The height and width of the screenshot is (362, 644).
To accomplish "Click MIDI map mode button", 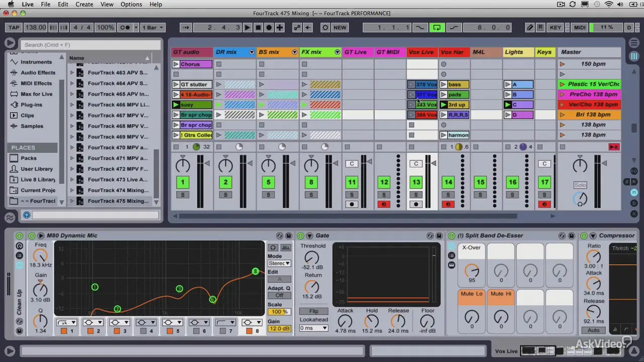I will pyautogui.click(x=580, y=28).
